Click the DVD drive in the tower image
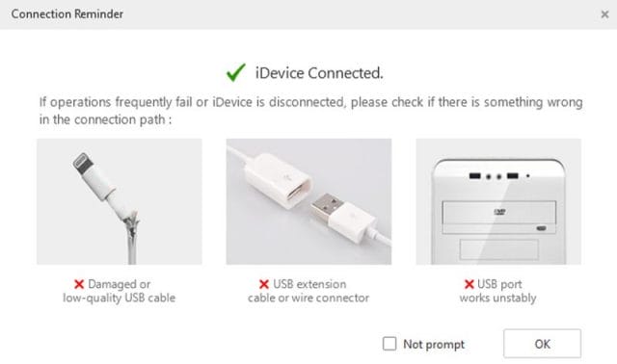This screenshot has width=617, height=364. click(499, 218)
